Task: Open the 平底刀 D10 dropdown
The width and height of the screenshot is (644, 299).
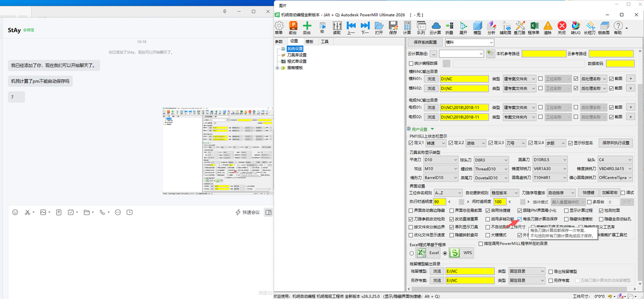Action: pos(441,160)
